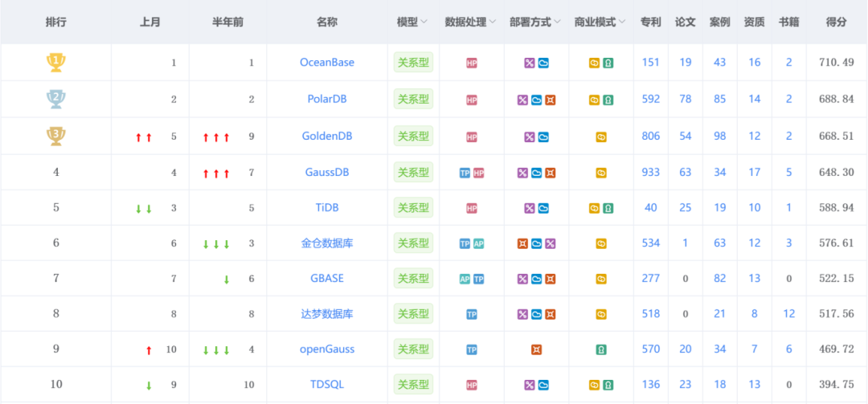Image resolution: width=868 pixels, height=404 pixels.
Task: Click the 半年前 column header
Action: [x=227, y=22]
